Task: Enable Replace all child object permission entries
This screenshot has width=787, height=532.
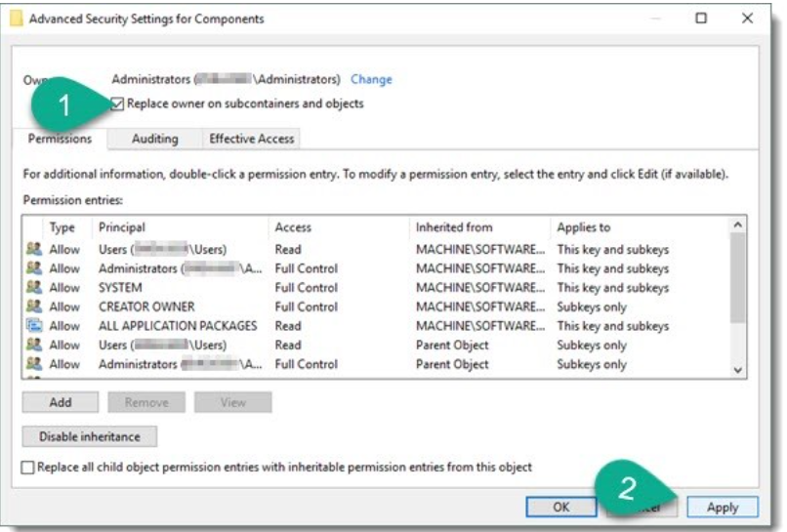Action: 28,469
